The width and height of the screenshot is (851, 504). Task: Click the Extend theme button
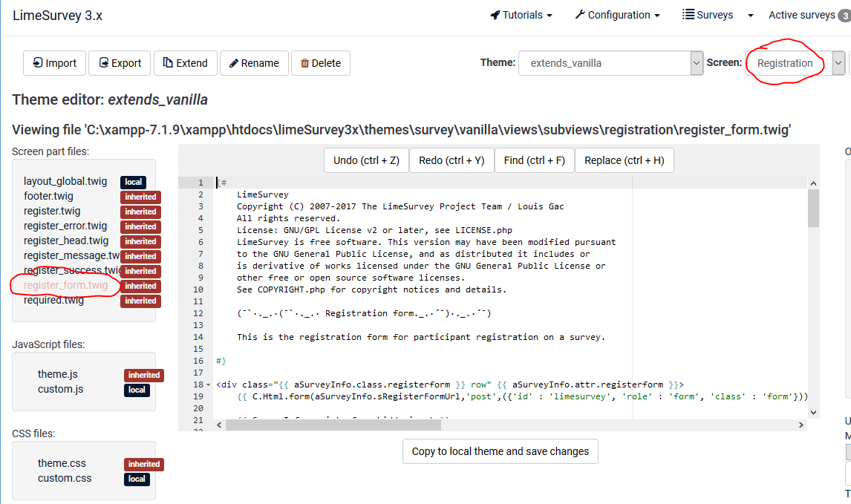pos(185,63)
